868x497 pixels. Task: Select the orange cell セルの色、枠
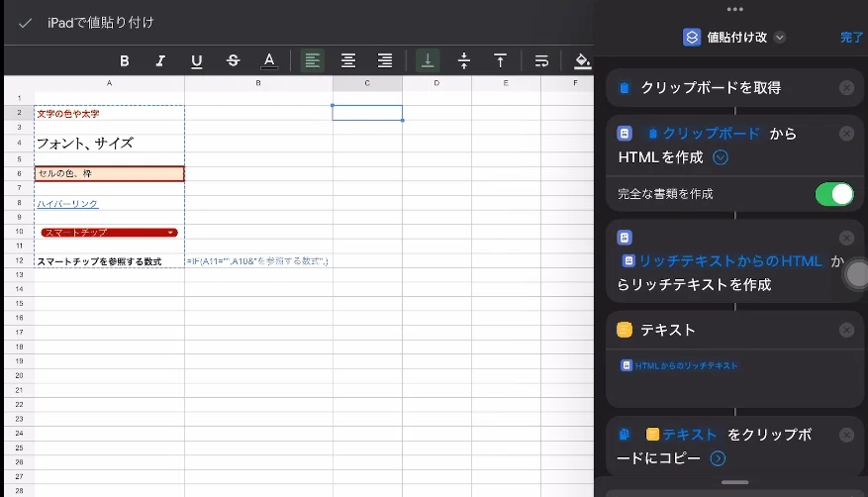pyautogui.click(x=109, y=173)
